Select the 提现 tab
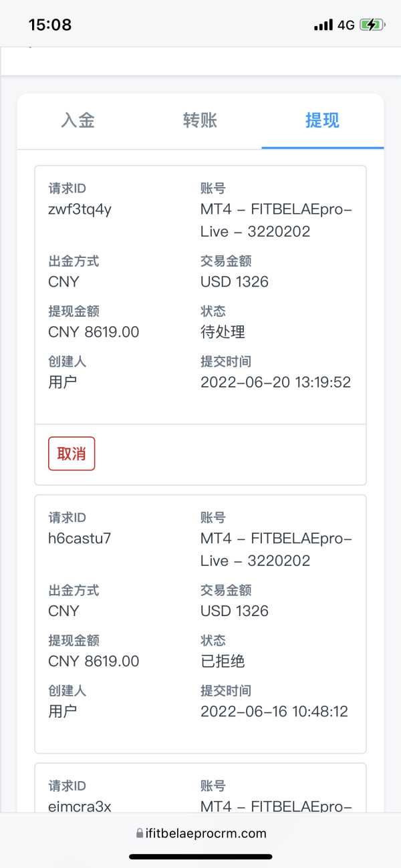The image size is (401, 868). tap(322, 120)
